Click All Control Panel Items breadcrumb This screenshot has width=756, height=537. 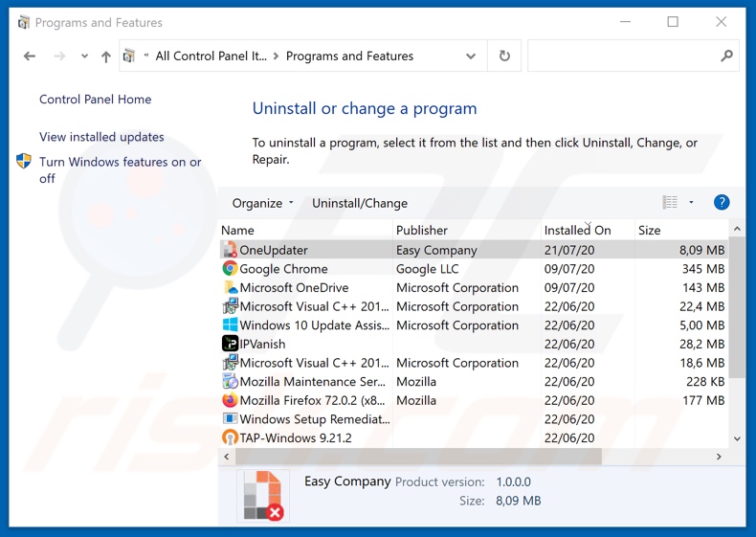coord(211,56)
